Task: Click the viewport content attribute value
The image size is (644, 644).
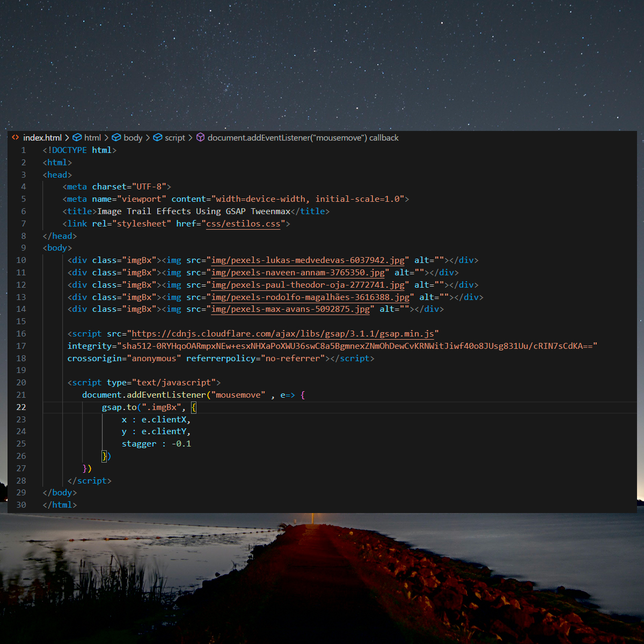Action: coord(308,199)
